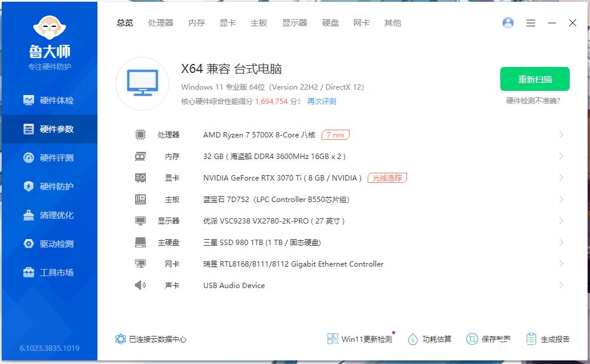Expand the 显卡 row chevron
Viewport: 590px width, 364px height.
(x=561, y=178)
